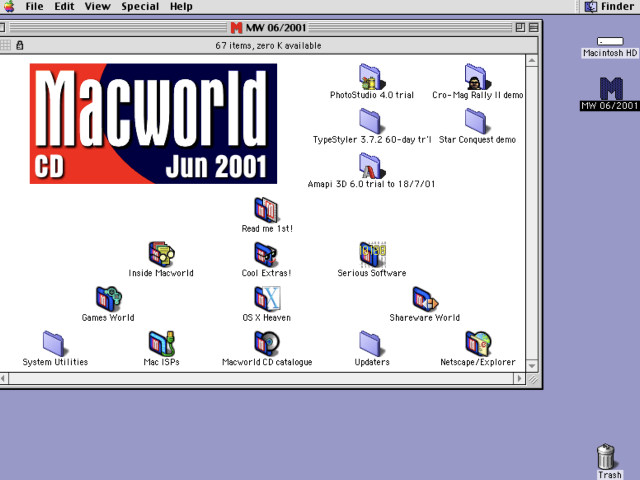The height and width of the screenshot is (480, 640).
Task: Open the System Utilities folder
Action: pos(54,344)
